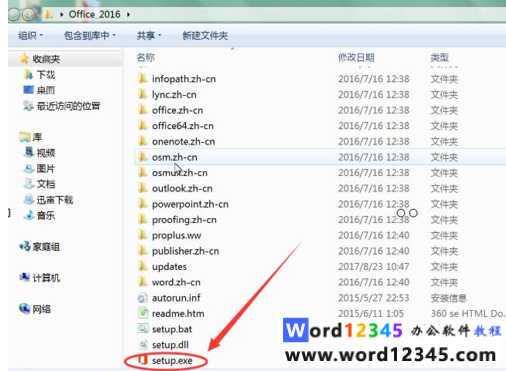The width and height of the screenshot is (506, 371).
Task: Click the osm.zh-cn folder icon
Action: pyautogui.click(x=143, y=157)
